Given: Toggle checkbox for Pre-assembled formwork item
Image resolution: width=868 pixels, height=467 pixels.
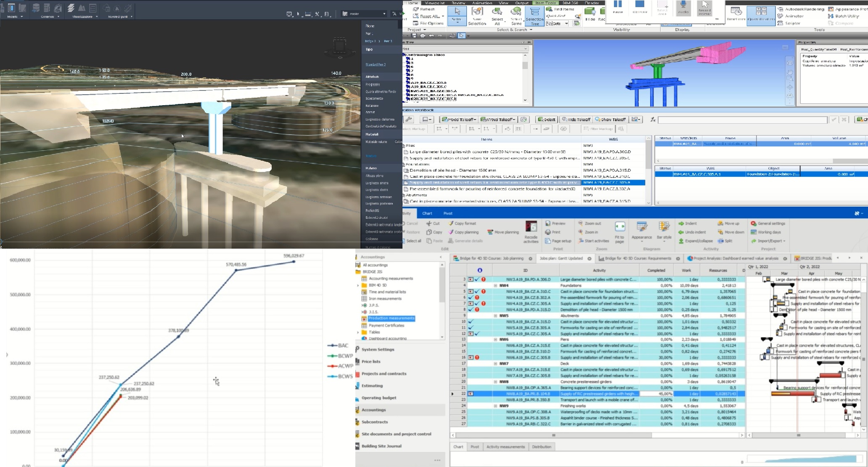Looking at the screenshot, I should tap(406, 189).
